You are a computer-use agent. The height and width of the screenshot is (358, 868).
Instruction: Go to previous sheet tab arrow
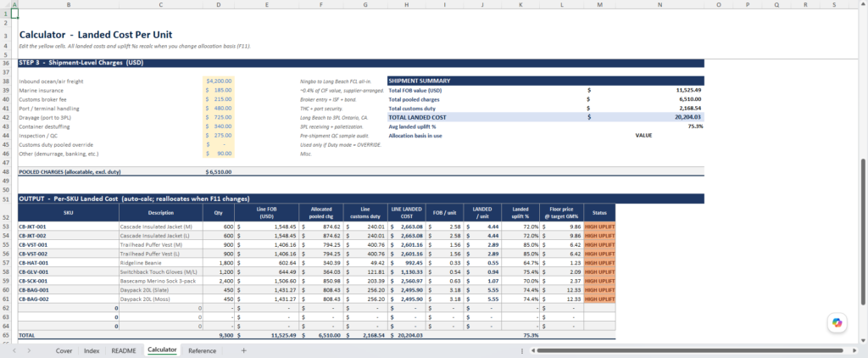(x=14, y=351)
